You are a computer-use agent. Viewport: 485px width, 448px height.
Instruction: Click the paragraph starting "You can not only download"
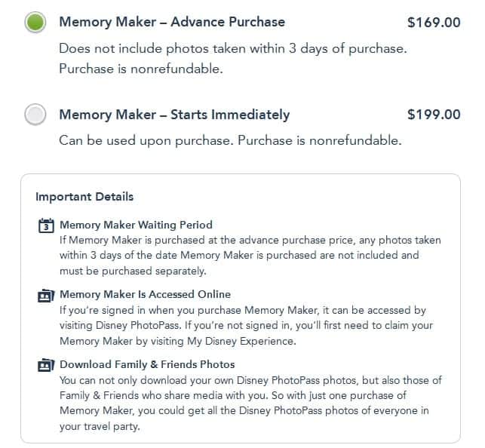click(x=249, y=403)
